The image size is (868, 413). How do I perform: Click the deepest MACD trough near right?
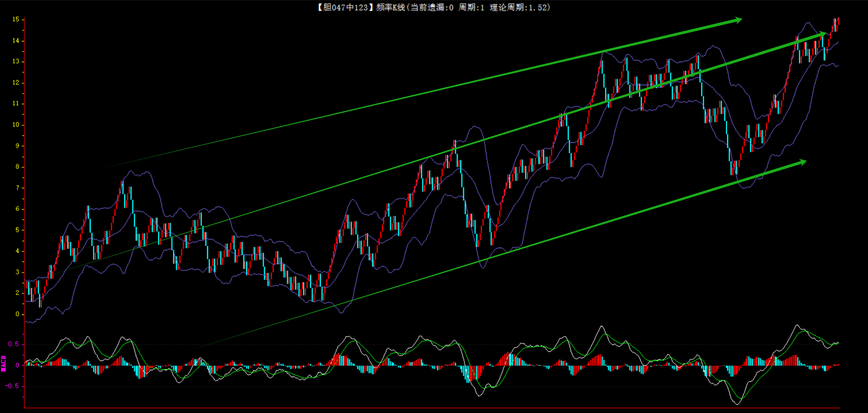tap(737, 404)
